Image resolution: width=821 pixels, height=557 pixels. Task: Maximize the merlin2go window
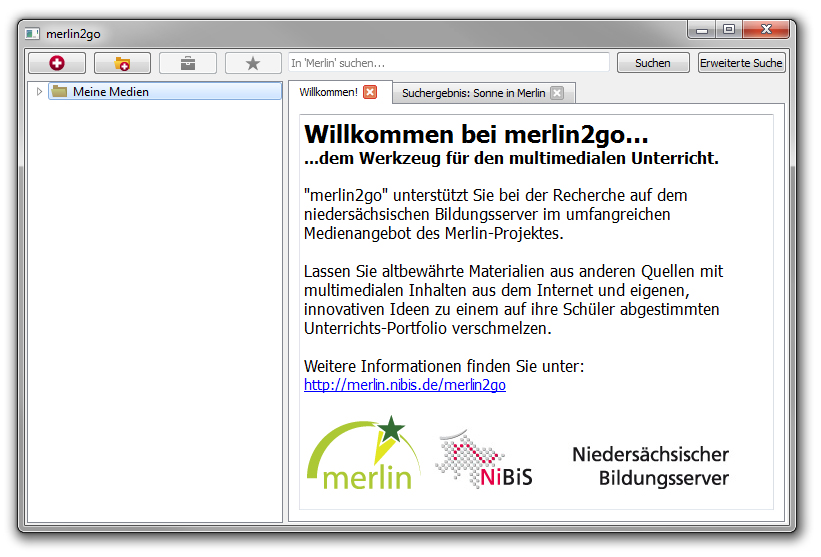click(x=729, y=29)
